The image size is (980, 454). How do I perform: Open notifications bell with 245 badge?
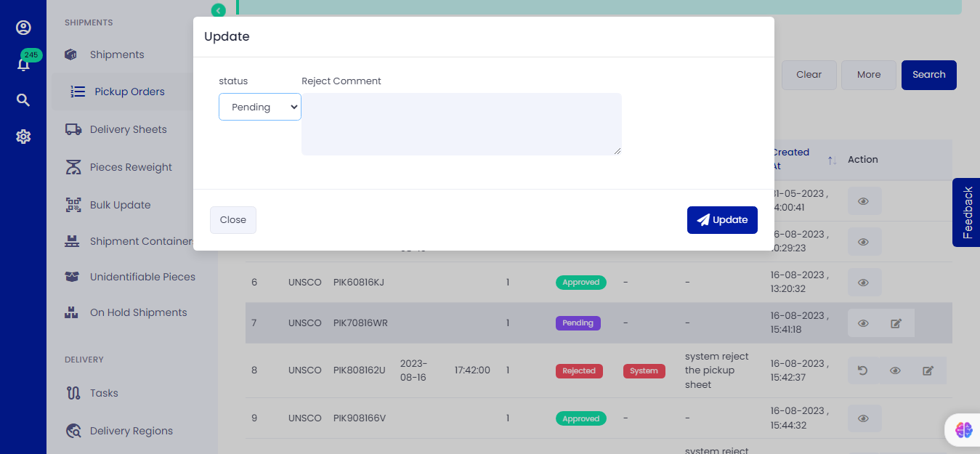(x=23, y=65)
